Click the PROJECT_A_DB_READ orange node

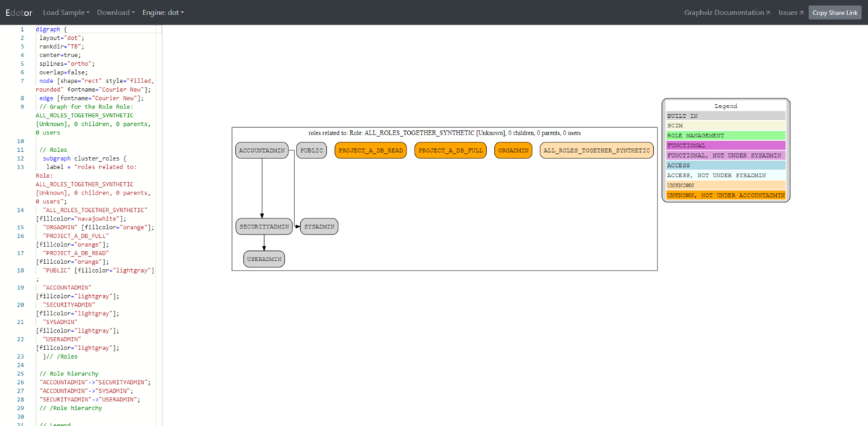370,150
